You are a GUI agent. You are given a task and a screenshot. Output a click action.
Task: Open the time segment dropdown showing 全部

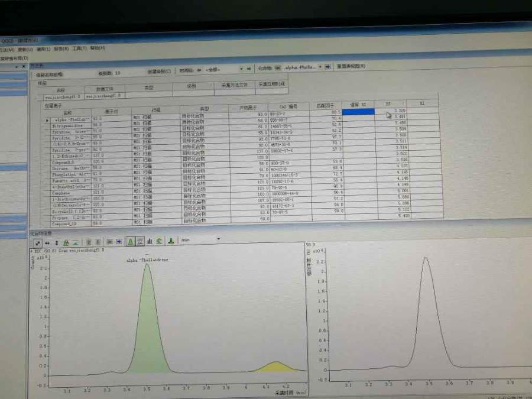click(x=242, y=69)
